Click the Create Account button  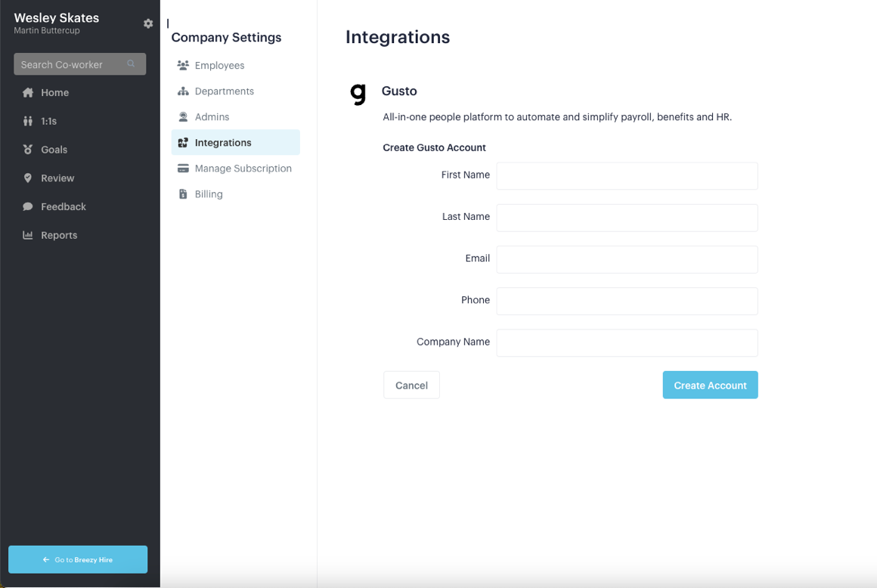coord(711,385)
